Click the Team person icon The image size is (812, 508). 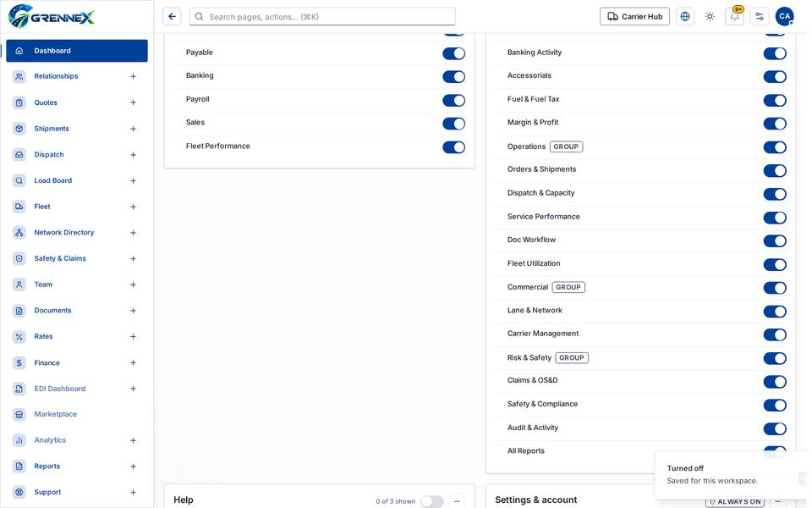(x=19, y=284)
